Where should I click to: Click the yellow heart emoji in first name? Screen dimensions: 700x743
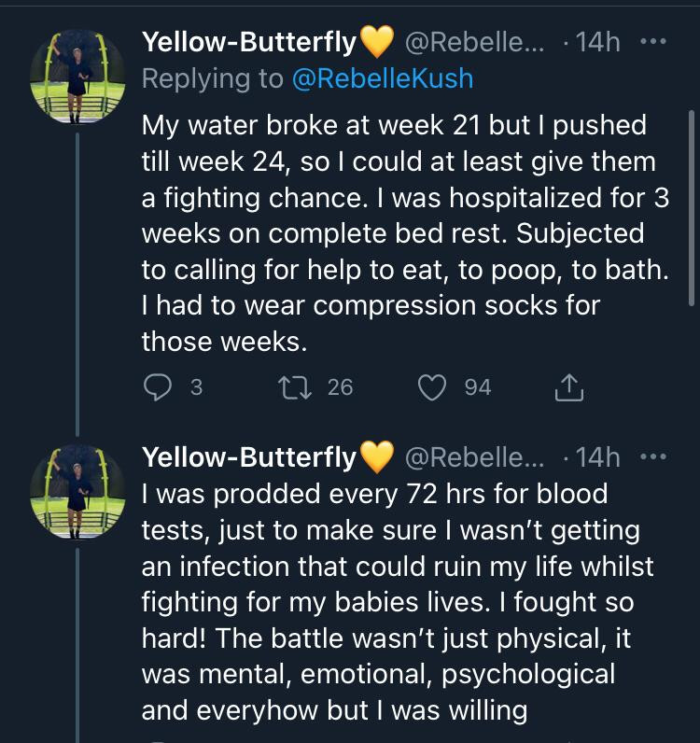click(377, 43)
